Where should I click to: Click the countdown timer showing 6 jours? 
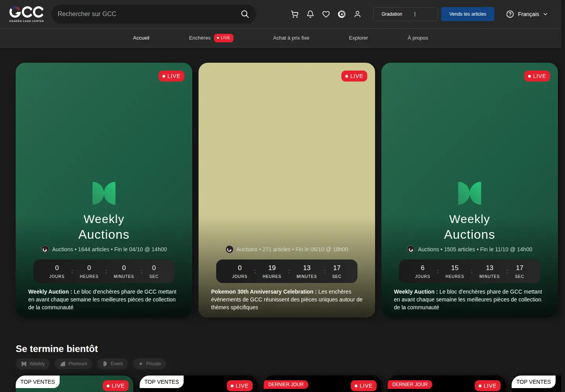tap(470, 271)
